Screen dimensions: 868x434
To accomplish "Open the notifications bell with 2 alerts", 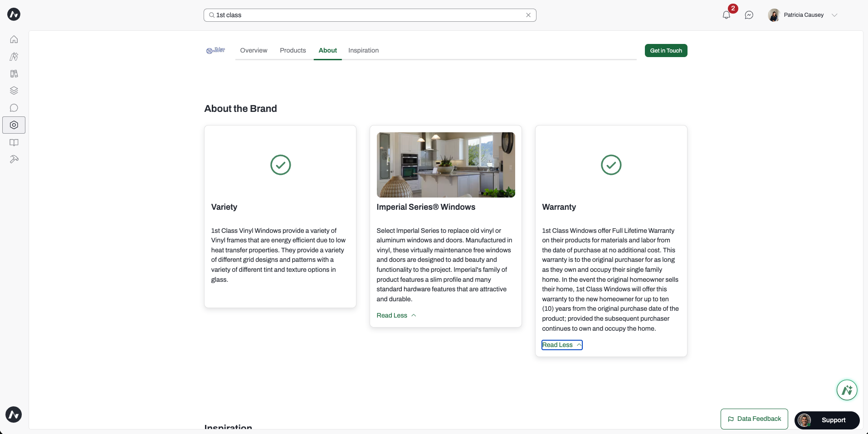I will pyautogui.click(x=727, y=15).
